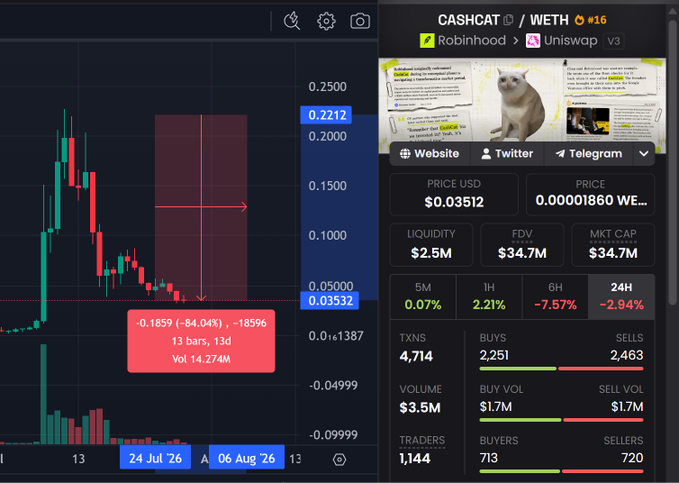
Task: Click the VOLUME value $3.5M
Action: (x=420, y=408)
